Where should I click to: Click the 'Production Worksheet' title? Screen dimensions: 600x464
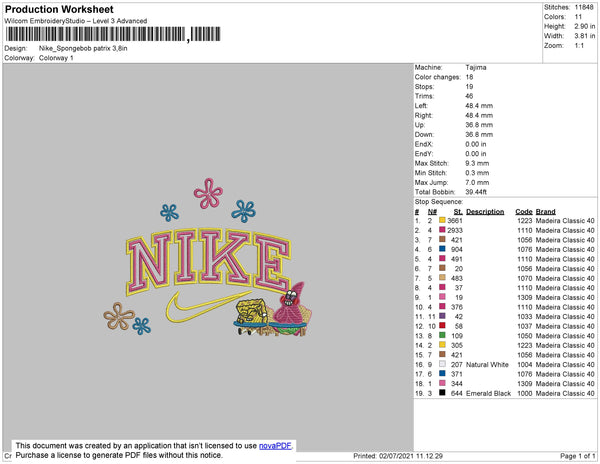59,10
